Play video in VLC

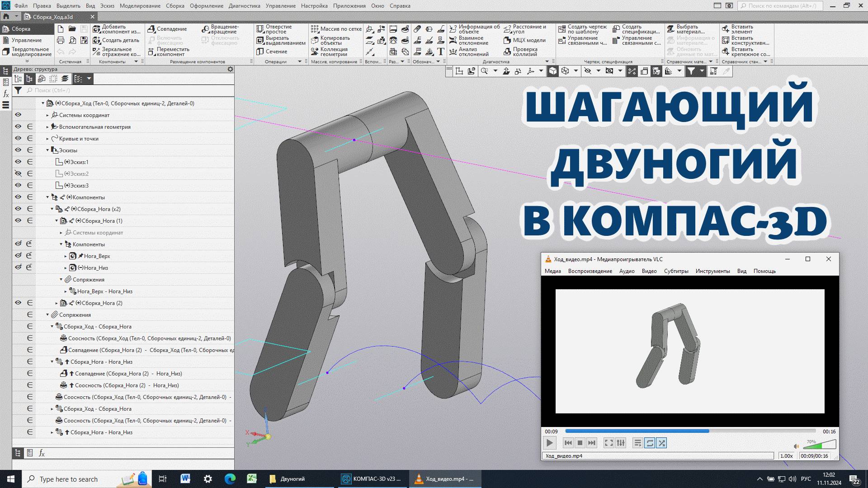(x=549, y=443)
